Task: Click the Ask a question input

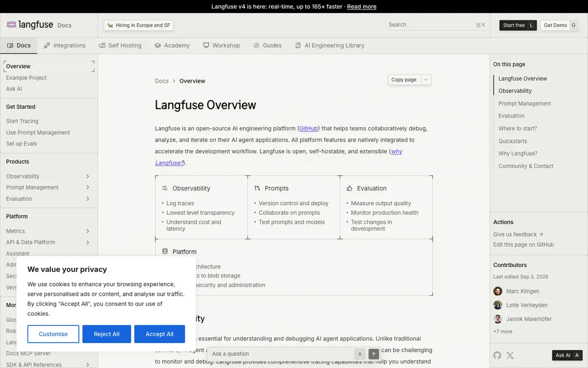Action: 282,354
